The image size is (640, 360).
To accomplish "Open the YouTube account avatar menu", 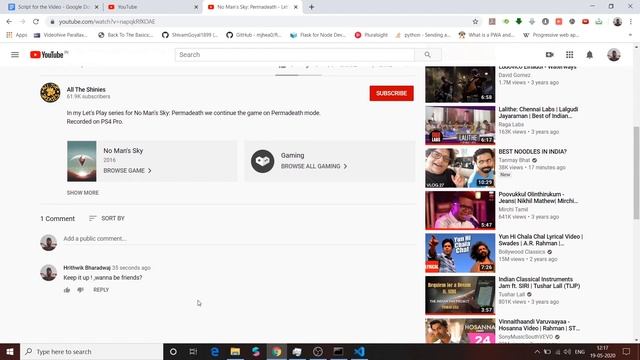I will click(x=613, y=55).
